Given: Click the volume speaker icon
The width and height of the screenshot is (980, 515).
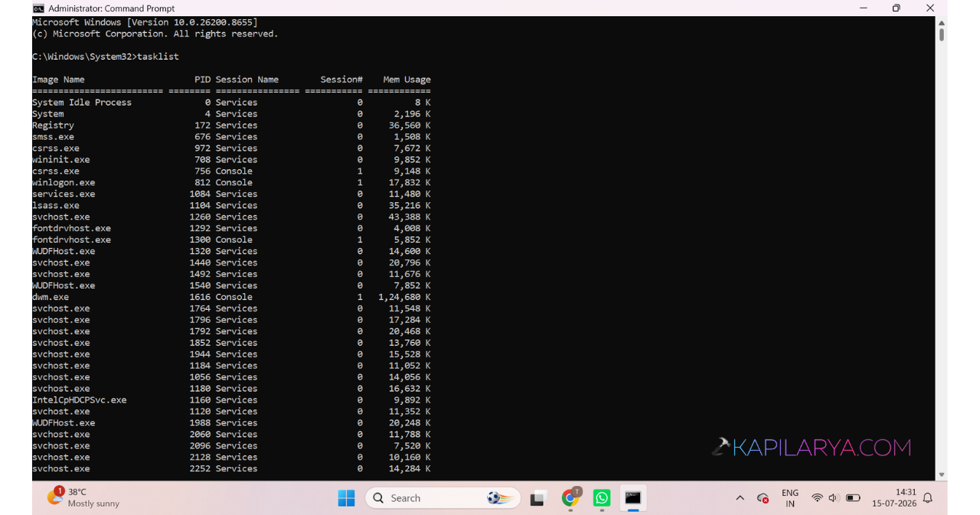Looking at the screenshot, I should click(x=834, y=498).
